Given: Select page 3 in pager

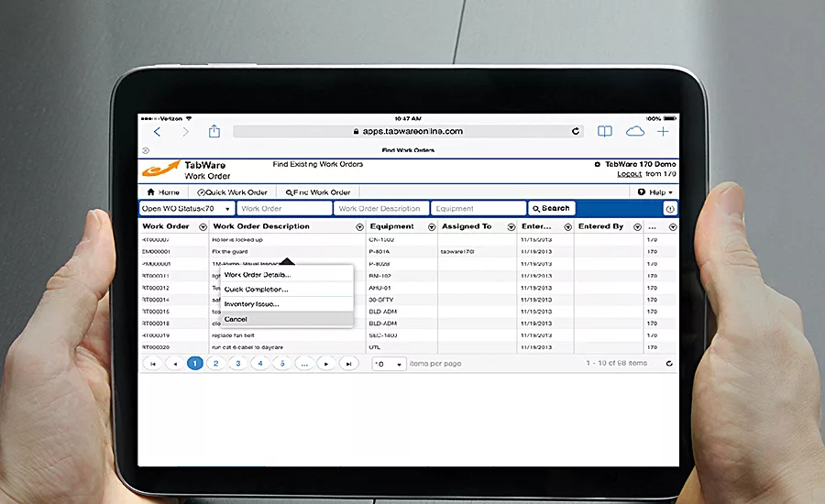Looking at the screenshot, I should click(x=237, y=364).
